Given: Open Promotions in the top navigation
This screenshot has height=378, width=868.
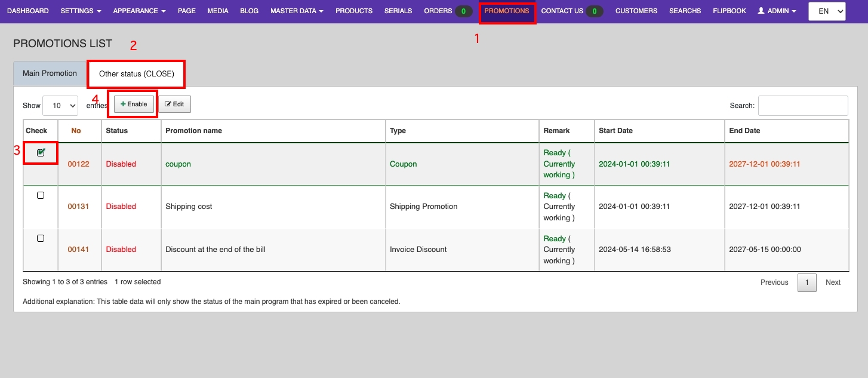Looking at the screenshot, I should (506, 11).
